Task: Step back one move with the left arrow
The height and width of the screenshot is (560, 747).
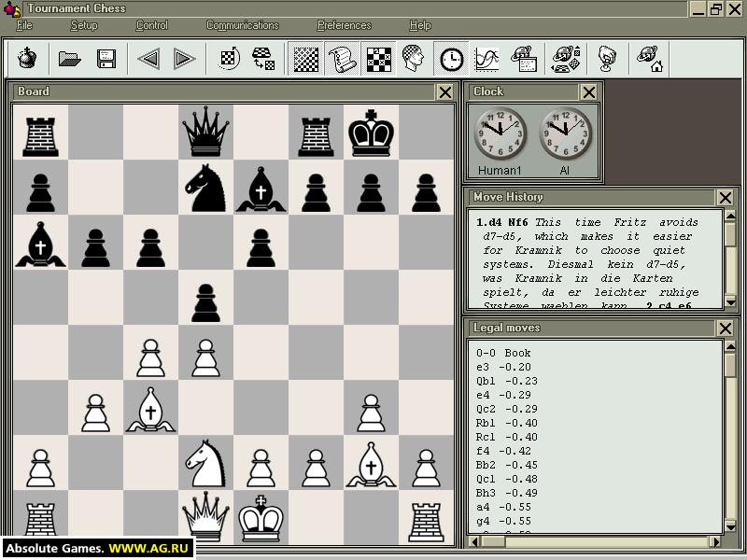Action: 148,59
